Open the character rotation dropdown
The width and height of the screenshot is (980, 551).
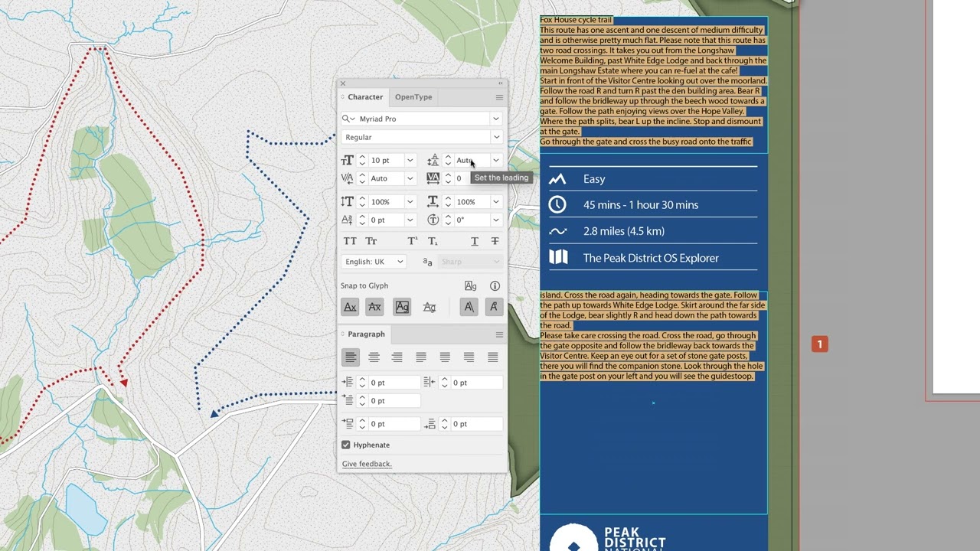(496, 220)
